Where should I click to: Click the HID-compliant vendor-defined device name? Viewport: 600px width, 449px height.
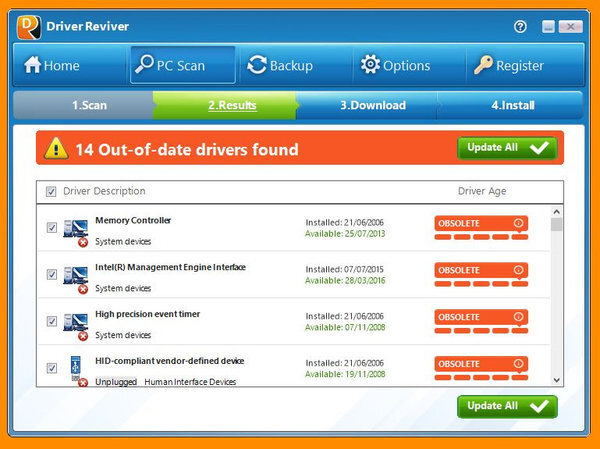[170, 361]
